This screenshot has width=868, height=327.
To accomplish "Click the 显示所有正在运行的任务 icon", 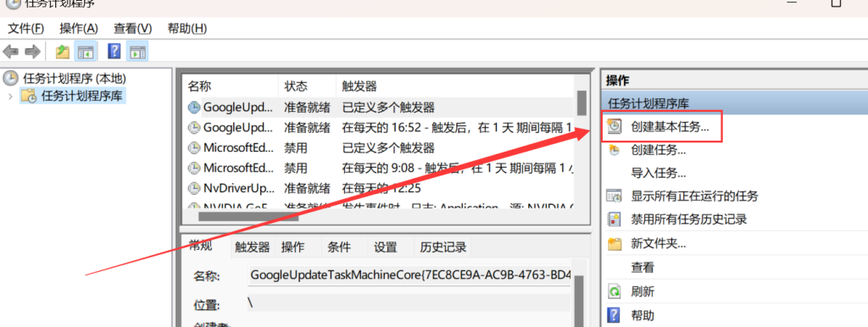I will pyautogui.click(x=615, y=196).
